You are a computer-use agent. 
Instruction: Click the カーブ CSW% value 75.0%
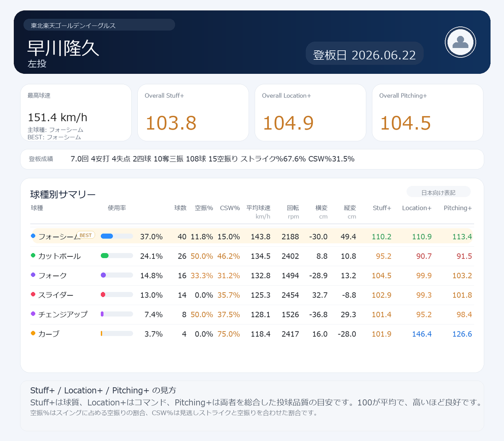(x=228, y=334)
